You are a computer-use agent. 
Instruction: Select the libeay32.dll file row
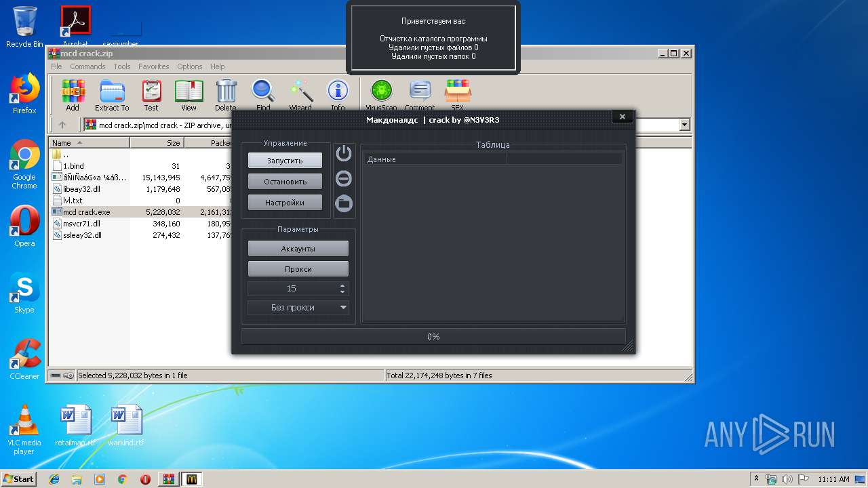point(82,189)
